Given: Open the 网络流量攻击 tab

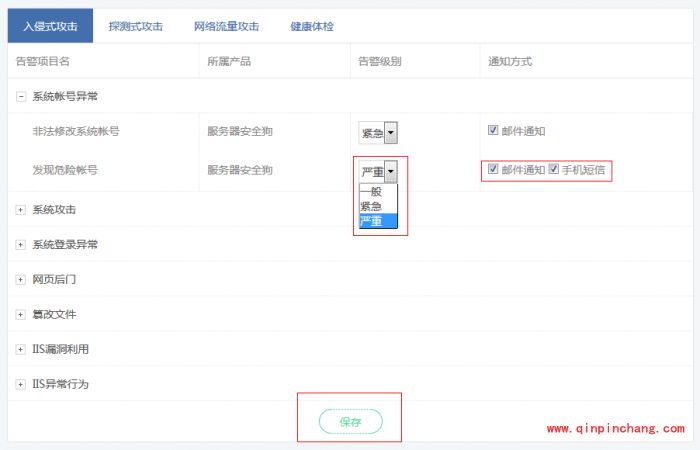Looking at the screenshot, I should click(226, 26).
